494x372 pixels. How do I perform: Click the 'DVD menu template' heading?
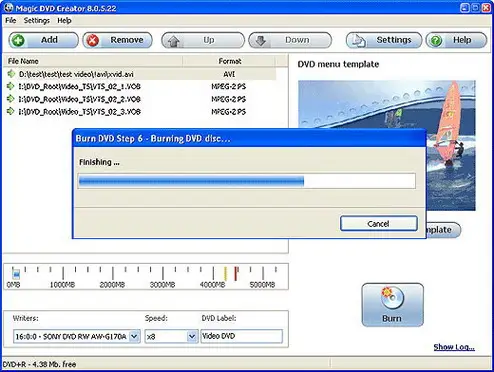pyautogui.click(x=338, y=64)
